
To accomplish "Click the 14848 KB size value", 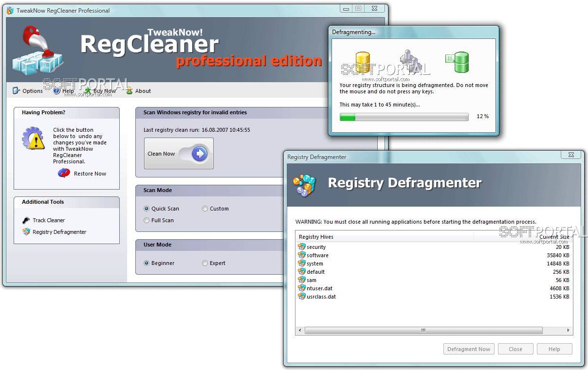I will pyautogui.click(x=558, y=264).
